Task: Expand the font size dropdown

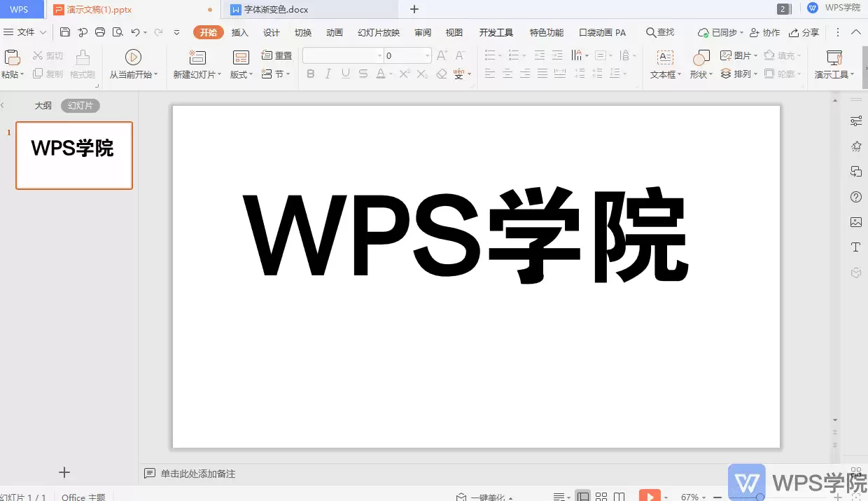Action: coord(427,55)
